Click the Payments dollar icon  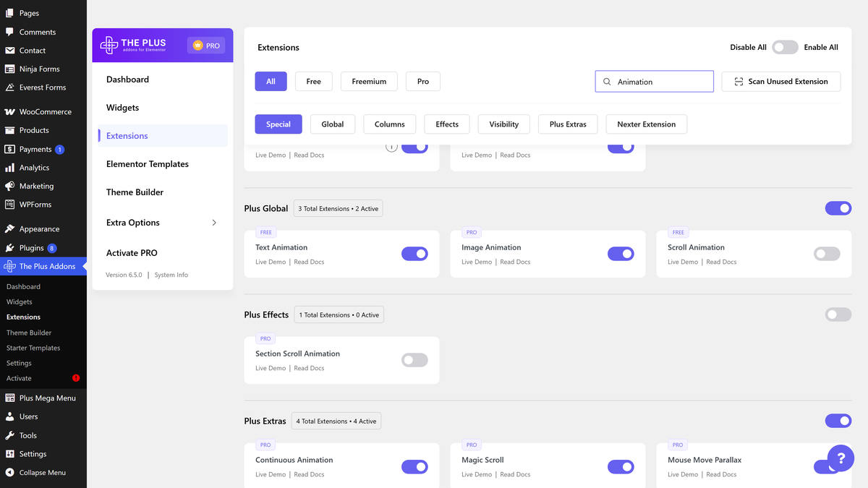click(9, 149)
